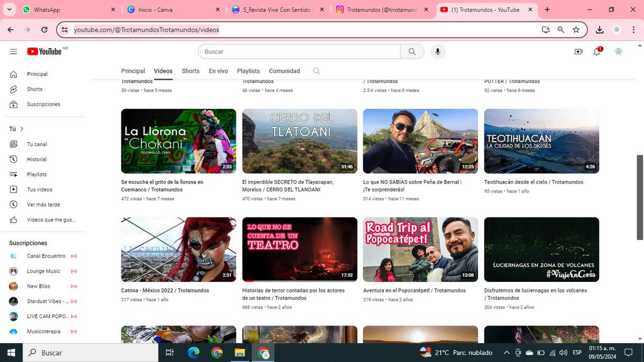Open the Canal Encuentro subscription

pyautogui.click(x=46, y=256)
